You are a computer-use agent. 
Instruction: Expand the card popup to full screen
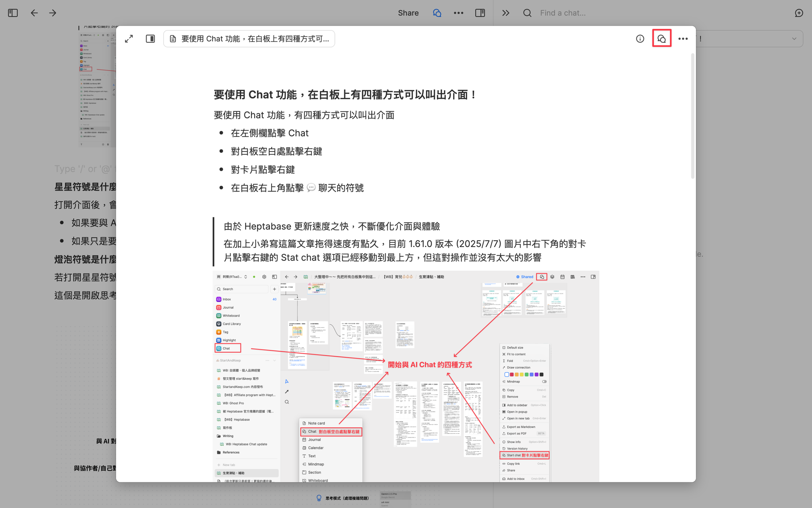click(129, 39)
